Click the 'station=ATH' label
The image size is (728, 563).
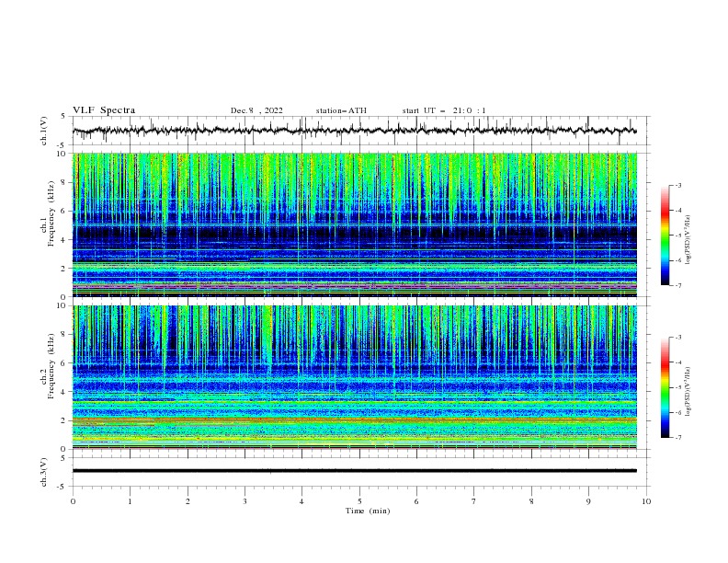(341, 110)
